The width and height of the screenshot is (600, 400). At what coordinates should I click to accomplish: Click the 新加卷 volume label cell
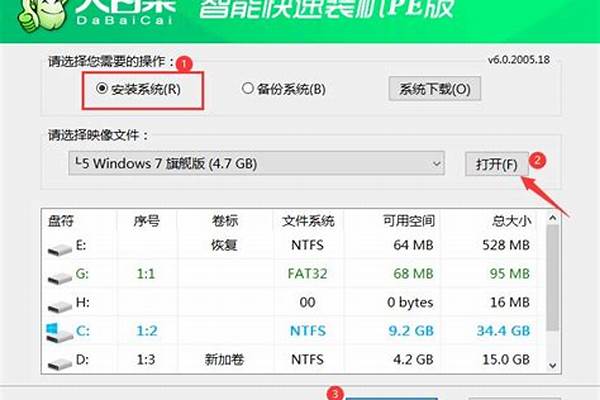[224, 359]
